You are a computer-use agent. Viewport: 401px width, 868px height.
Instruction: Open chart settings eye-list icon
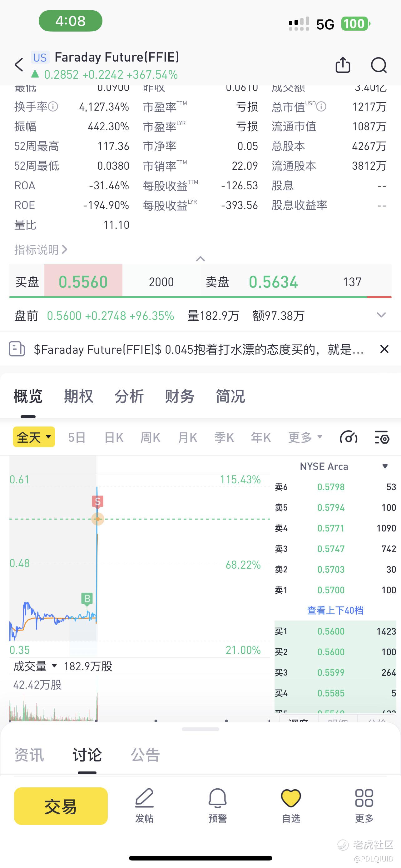pyautogui.click(x=382, y=437)
